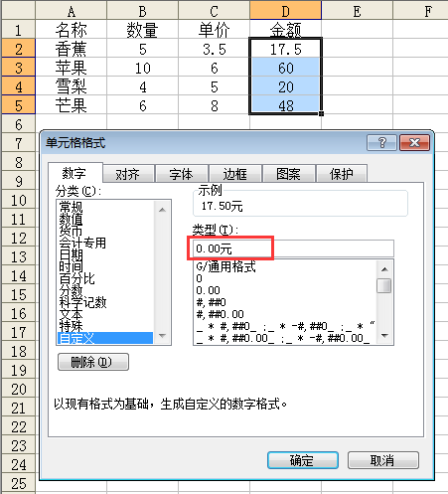Select column D header
The height and width of the screenshot is (494, 448).
[x=285, y=11]
